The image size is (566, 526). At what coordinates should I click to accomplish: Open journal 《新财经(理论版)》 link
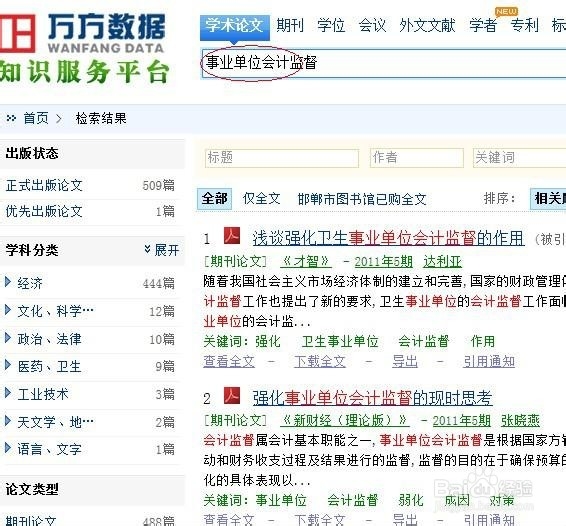click(344, 421)
